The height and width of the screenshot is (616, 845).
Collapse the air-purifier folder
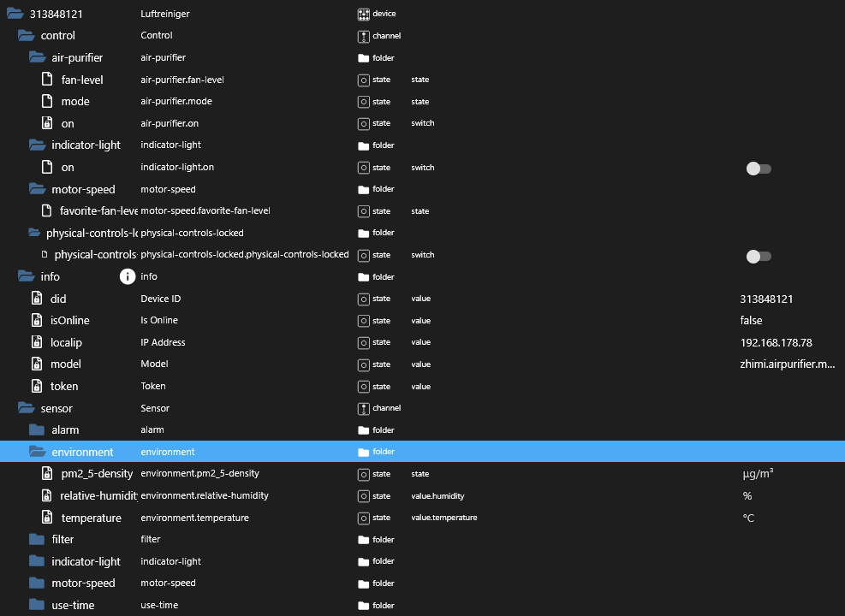pos(37,57)
